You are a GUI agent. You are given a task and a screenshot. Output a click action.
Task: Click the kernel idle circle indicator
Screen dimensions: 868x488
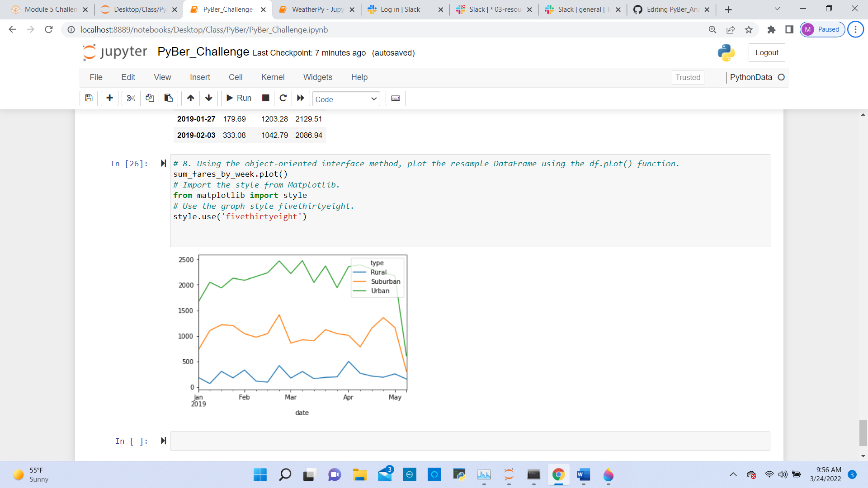(x=781, y=77)
